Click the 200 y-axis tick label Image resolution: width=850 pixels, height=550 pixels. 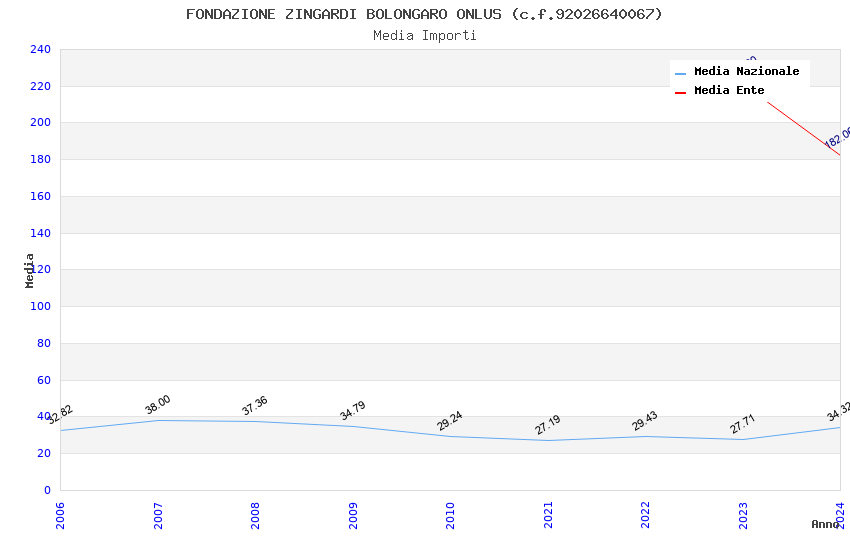(x=41, y=122)
